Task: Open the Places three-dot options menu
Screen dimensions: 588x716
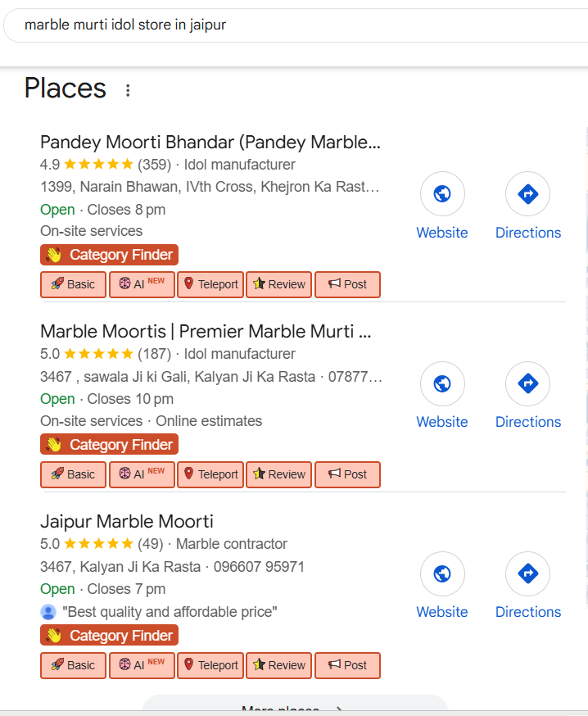Action: [x=128, y=90]
